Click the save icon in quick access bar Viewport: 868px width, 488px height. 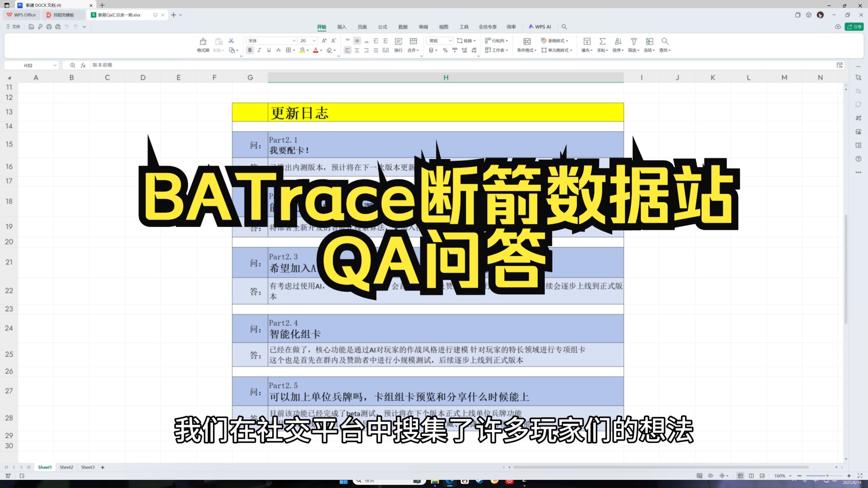tap(31, 27)
